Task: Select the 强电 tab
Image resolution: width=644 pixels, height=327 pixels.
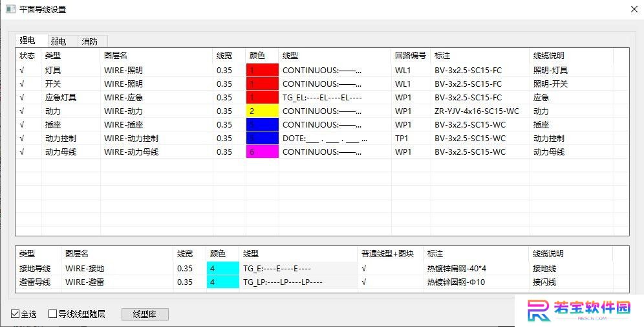Action: [x=32, y=40]
